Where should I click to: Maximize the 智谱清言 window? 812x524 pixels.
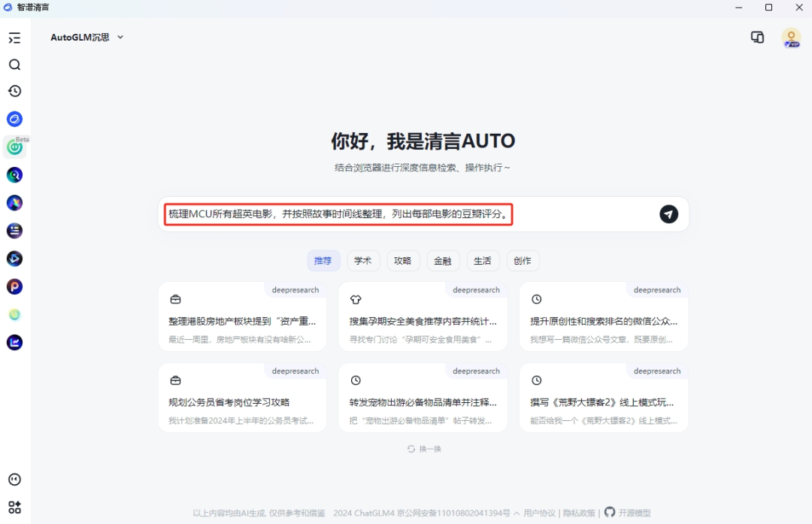[768, 8]
